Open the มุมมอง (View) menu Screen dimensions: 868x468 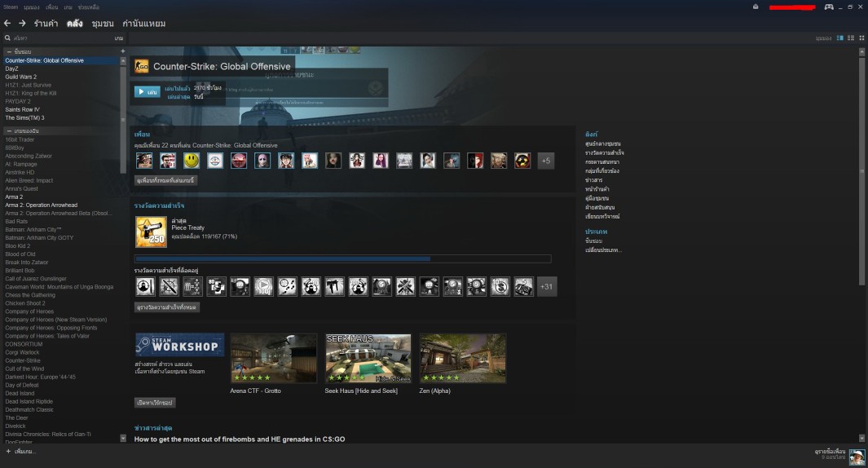32,7
